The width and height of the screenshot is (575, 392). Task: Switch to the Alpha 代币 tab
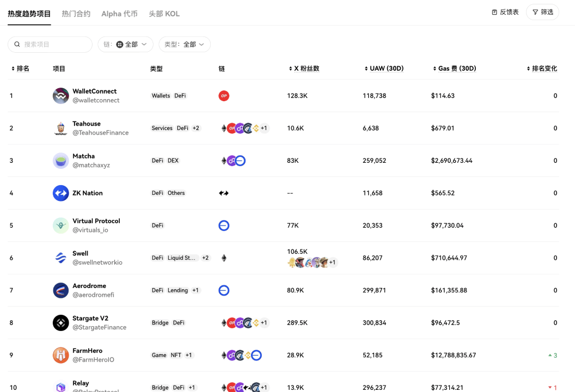(x=120, y=14)
